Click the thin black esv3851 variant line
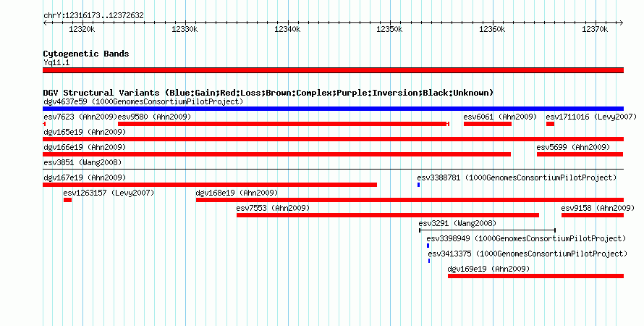Viewport: 644px width, 326px height. click(x=333, y=170)
